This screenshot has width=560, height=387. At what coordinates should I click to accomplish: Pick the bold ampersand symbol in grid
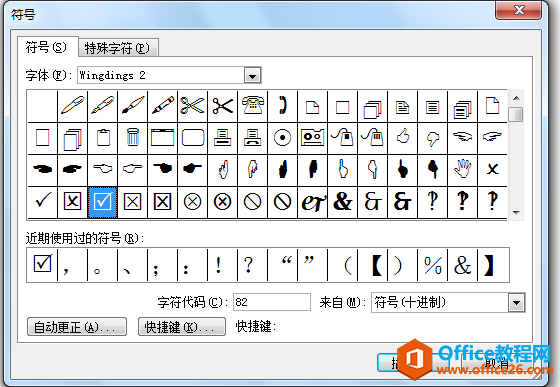(342, 202)
